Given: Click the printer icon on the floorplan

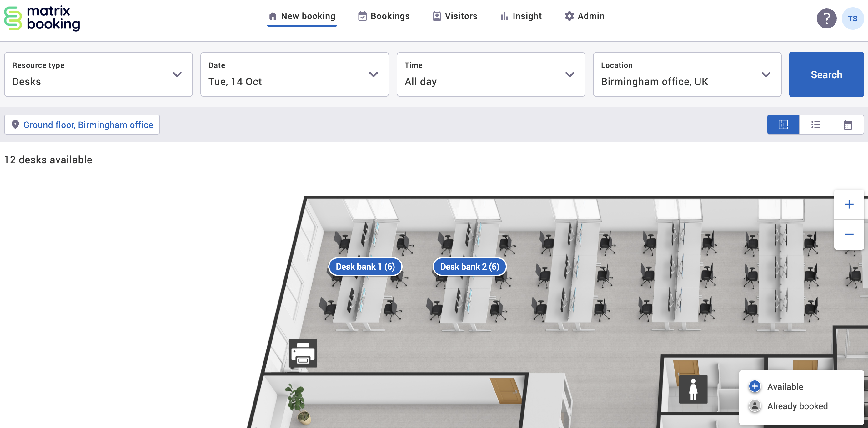Looking at the screenshot, I should coord(304,354).
